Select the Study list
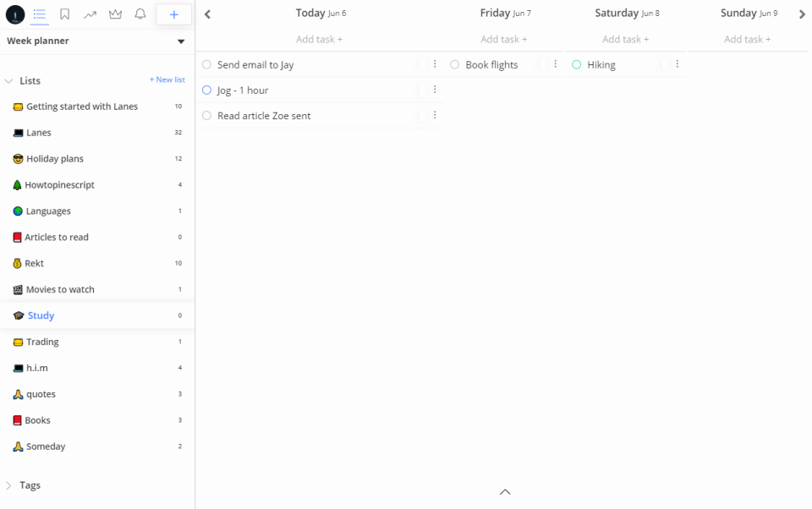This screenshot has width=812, height=509. pos(97,315)
